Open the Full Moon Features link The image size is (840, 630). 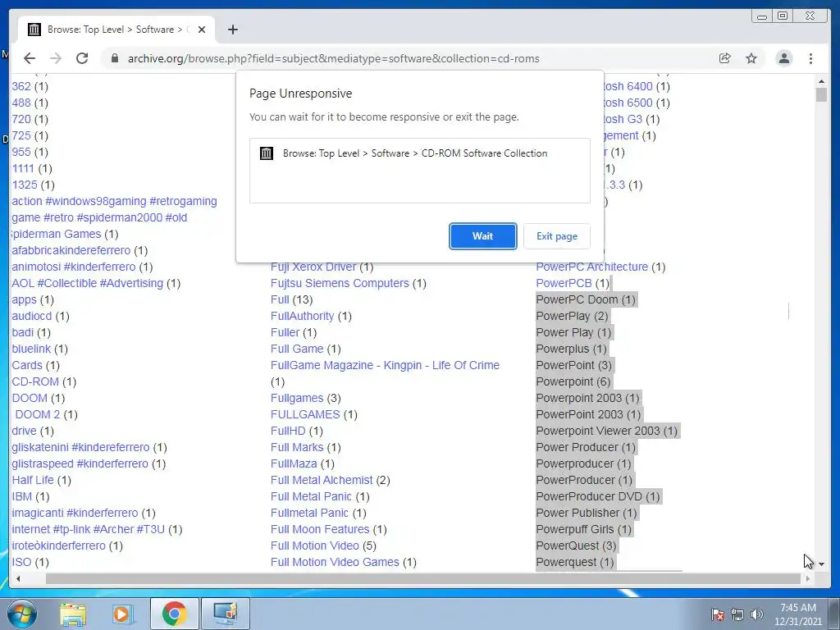pyautogui.click(x=320, y=529)
